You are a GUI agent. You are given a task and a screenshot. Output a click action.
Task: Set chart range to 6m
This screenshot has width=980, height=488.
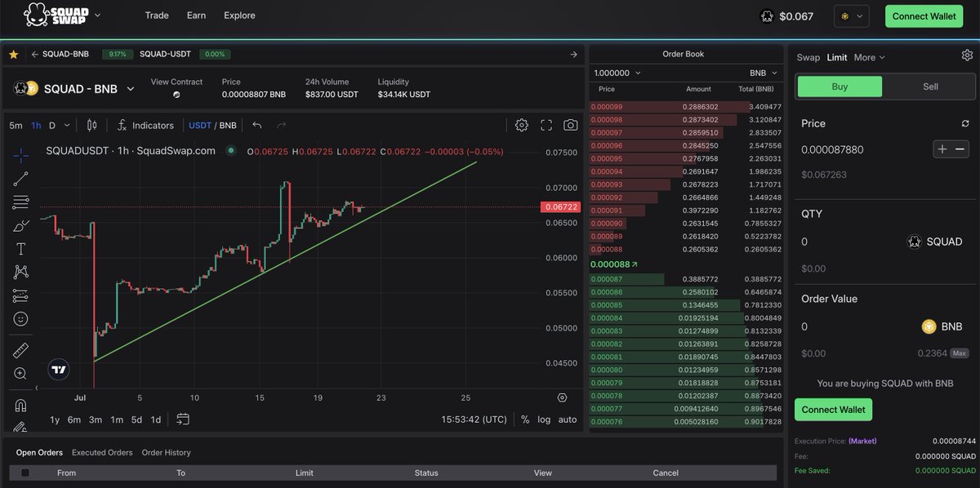tap(74, 419)
